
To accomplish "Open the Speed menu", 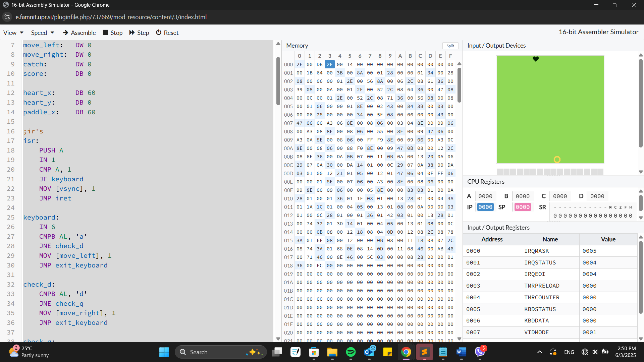I will tap(39, 33).
